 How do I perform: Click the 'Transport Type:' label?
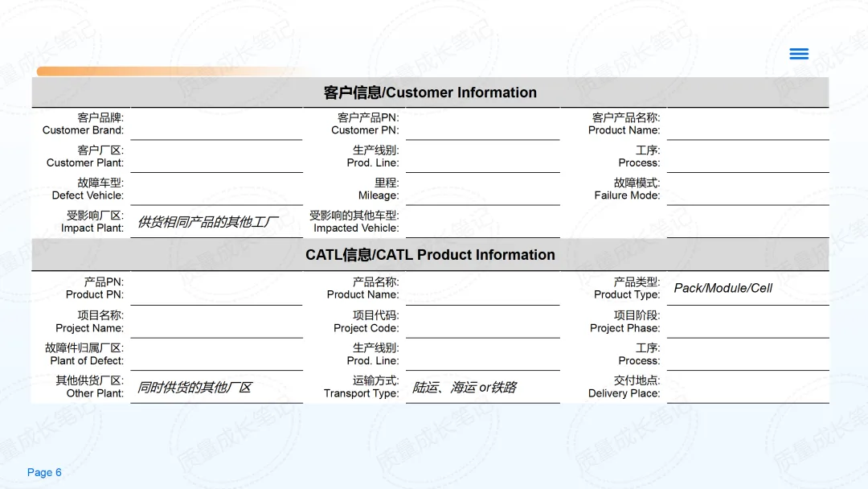[362, 394]
